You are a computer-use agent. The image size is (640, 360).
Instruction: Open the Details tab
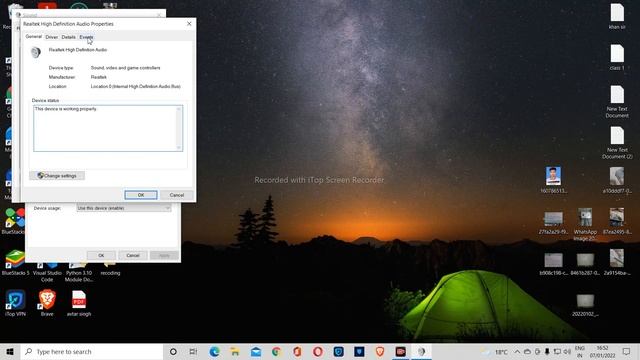[69, 37]
